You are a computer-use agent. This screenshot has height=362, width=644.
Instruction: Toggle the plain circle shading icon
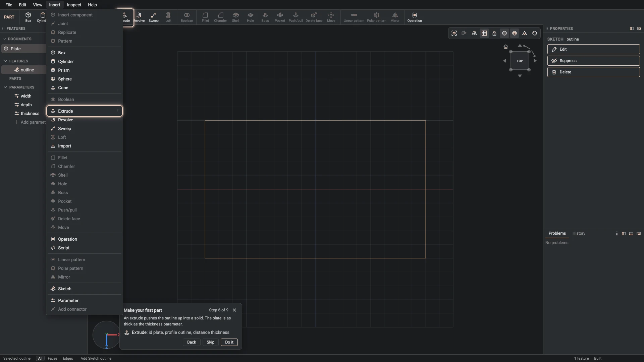[504, 33]
